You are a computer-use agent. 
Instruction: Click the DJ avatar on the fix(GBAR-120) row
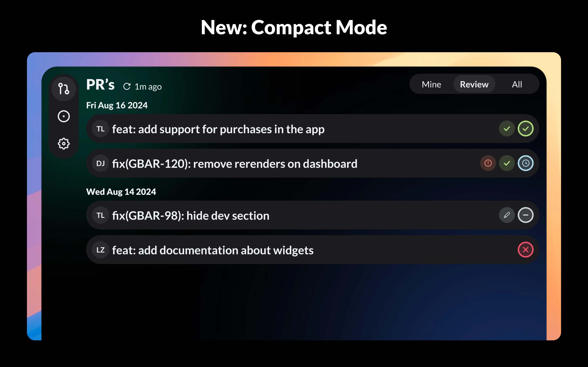pos(100,163)
